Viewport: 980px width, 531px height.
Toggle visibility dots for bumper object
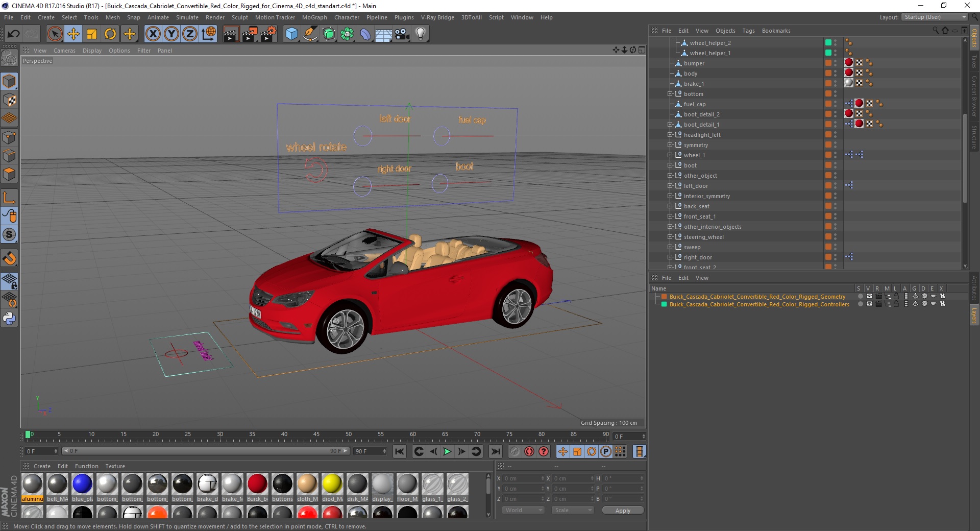[x=835, y=63]
